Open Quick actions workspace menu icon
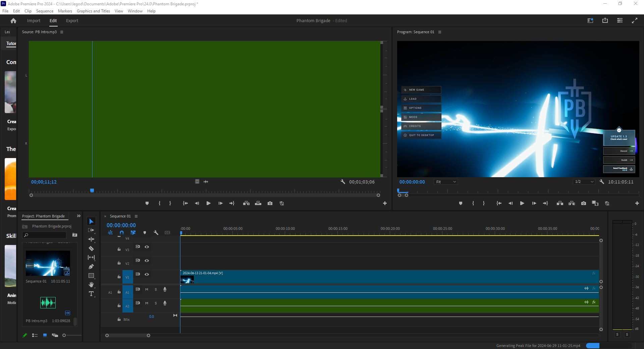Viewport: 644px width, 349px height. 620,20
